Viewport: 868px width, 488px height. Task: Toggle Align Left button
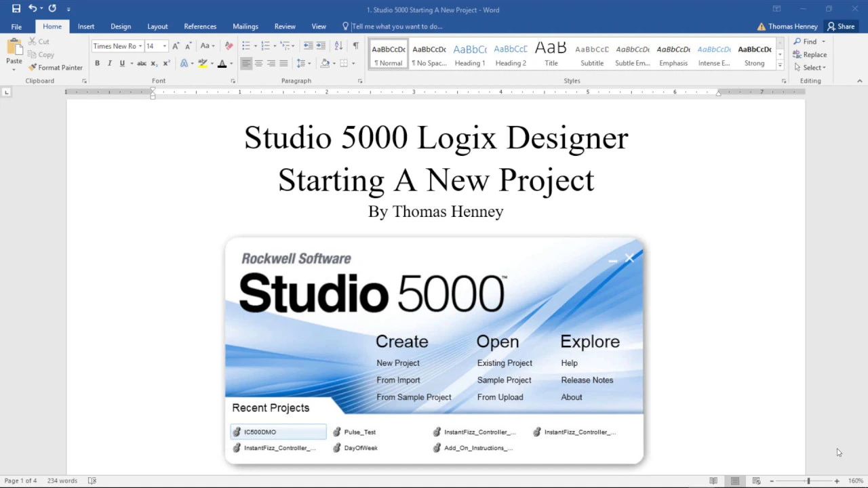[246, 64]
